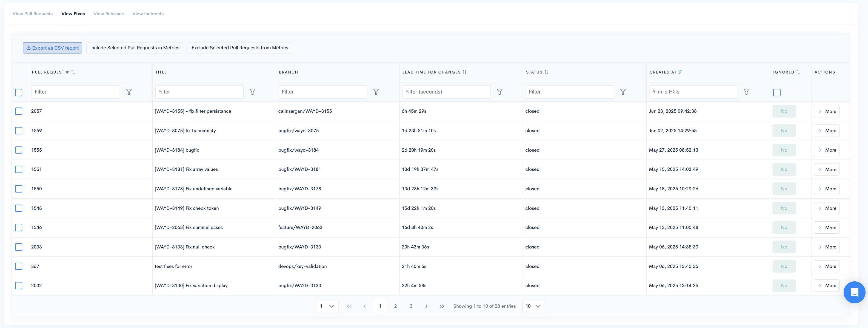
Task: Expand More for Fix null check row
Action: click(x=827, y=247)
